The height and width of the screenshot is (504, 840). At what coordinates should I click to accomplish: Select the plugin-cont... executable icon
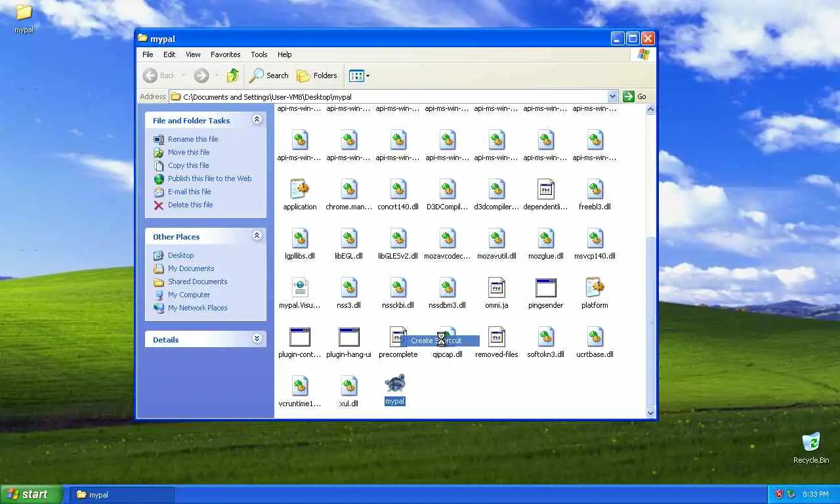[x=300, y=337]
